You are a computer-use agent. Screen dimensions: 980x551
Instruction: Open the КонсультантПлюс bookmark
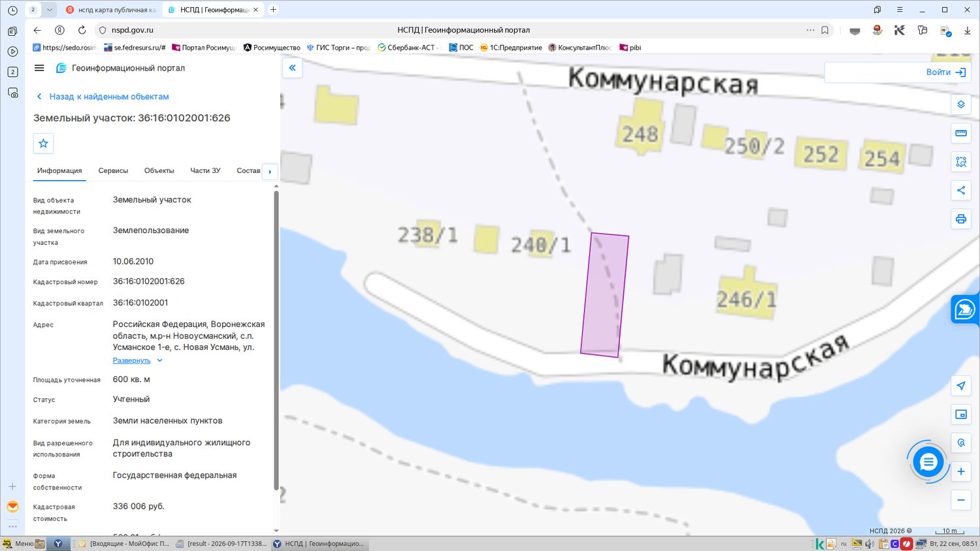[580, 48]
